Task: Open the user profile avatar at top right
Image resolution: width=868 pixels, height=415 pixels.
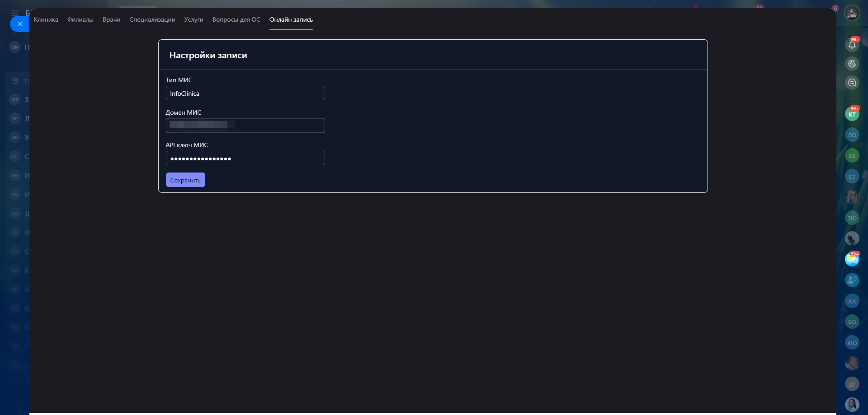Action: coord(852,13)
